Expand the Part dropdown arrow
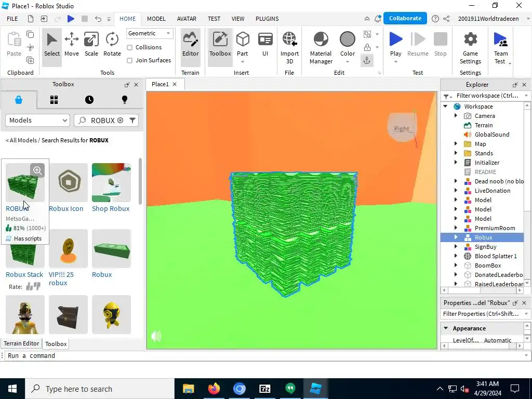 pos(243,62)
